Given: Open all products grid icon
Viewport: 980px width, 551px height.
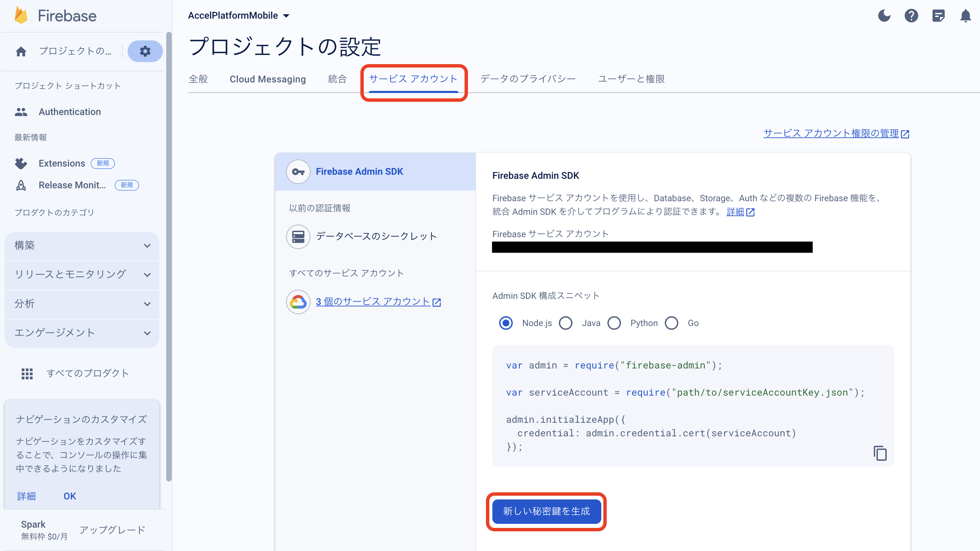Looking at the screenshot, I should 27,374.
